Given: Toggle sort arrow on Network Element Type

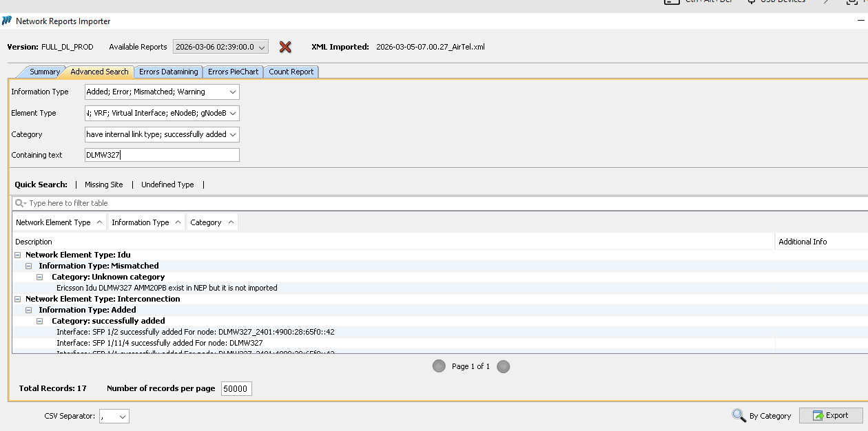Looking at the screenshot, I should 99,222.
